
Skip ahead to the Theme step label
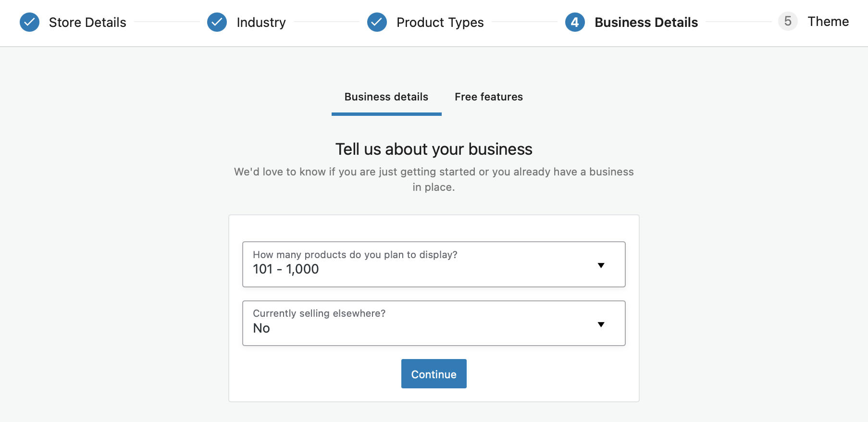point(828,21)
